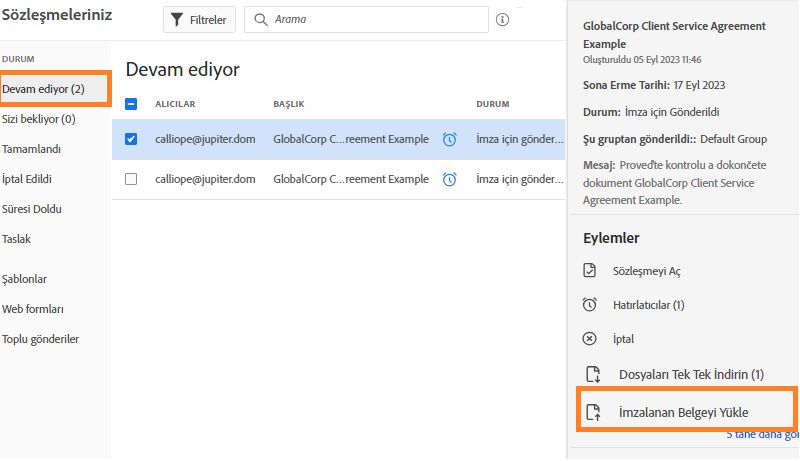Click reminder clock icon in second row
The width and height of the screenshot is (800, 461).
450,179
